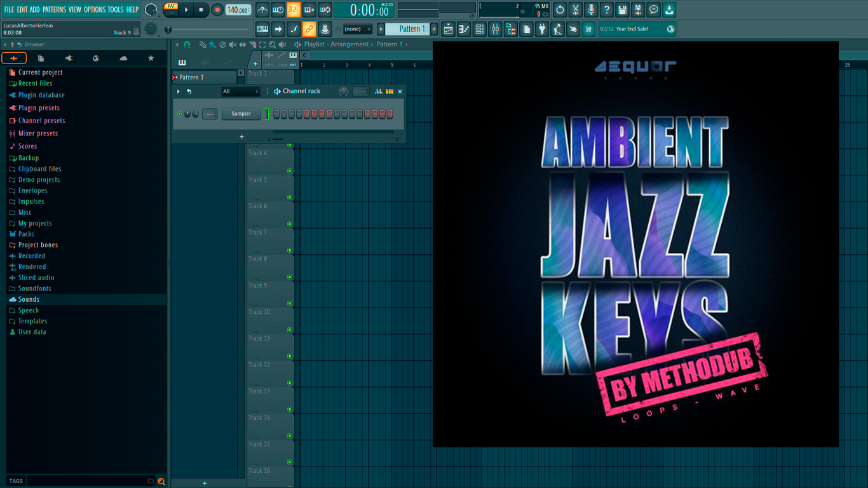
Task: Click the Record transport button
Action: coord(217,10)
